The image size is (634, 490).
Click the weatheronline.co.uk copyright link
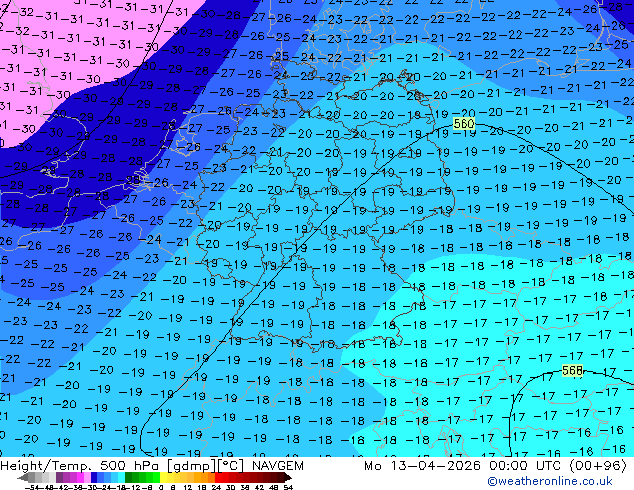549,481
